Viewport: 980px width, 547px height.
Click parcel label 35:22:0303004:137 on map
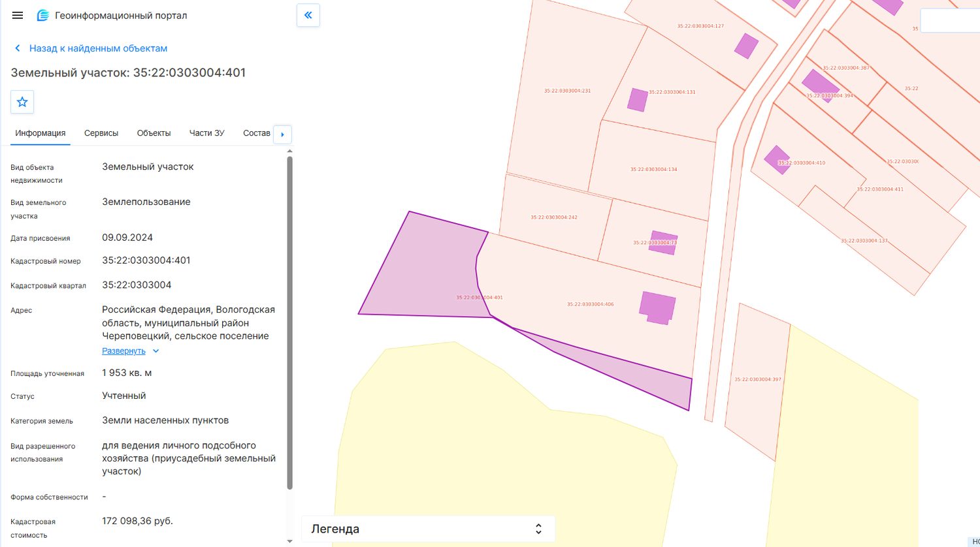tap(864, 241)
